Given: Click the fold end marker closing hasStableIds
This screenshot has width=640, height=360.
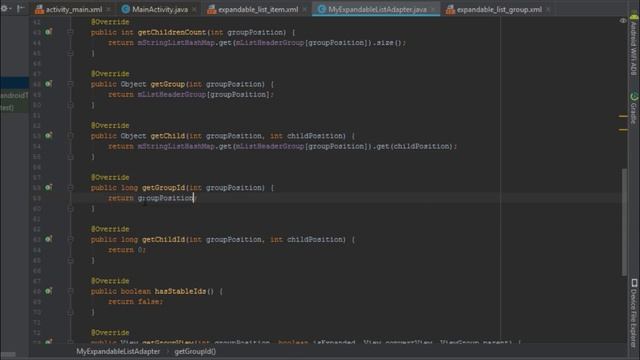Looking at the screenshot, I should [70, 312].
